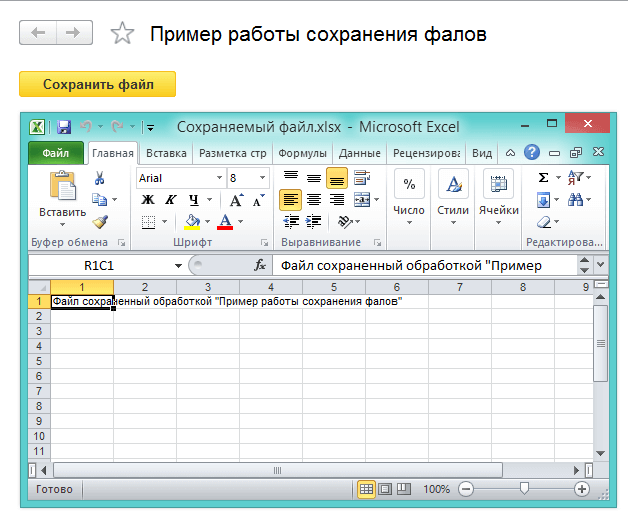The width and height of the screenshot is (628, 520).
Task: Increase indent in alignment group
Action: coord(313,221)
